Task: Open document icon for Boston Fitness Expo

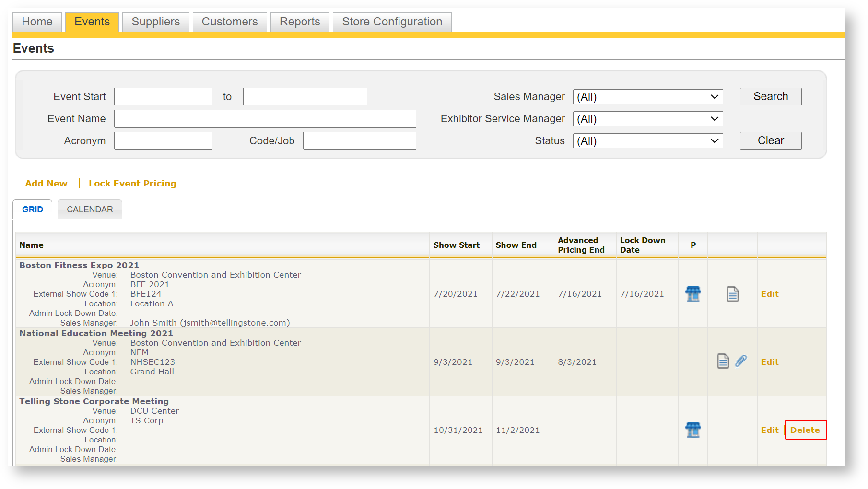Action: [732, 294]
